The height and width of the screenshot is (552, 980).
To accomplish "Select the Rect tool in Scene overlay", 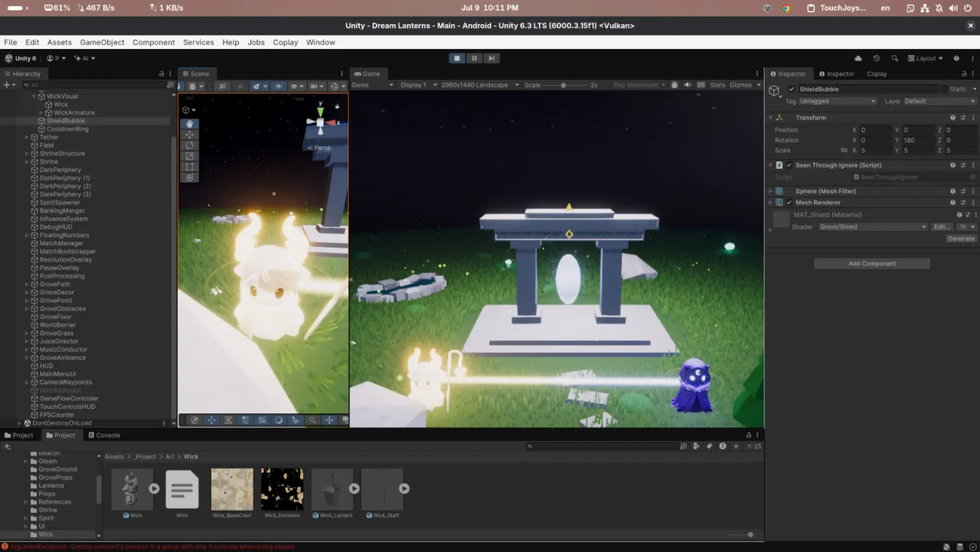I will point(189,167).
